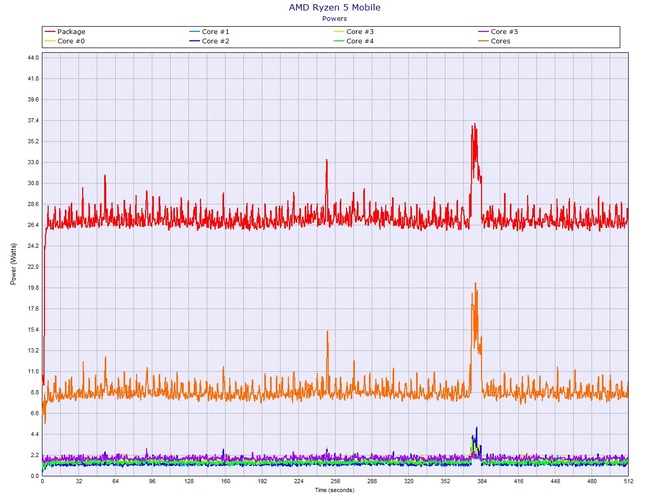Click the 512 tick on the time axis
This screenshot has height=502, width=670.
click(628, 481)
